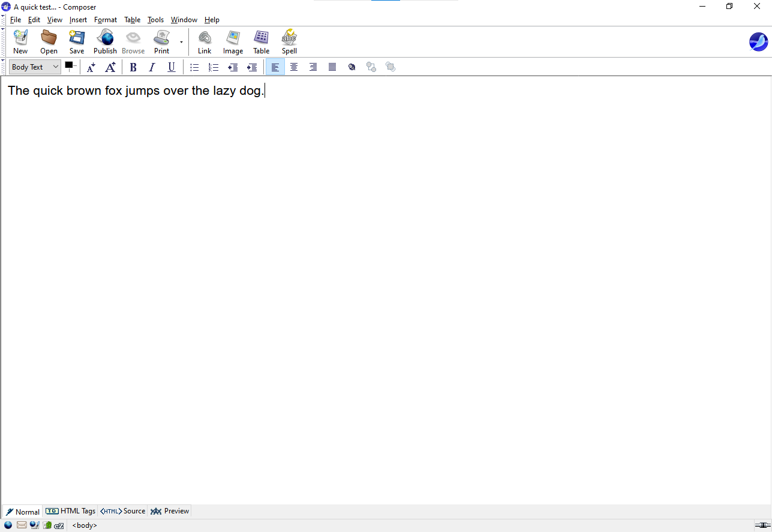772x532 pixels.
Task: Click the Publish toolbar icon
Action: point(105,42)
